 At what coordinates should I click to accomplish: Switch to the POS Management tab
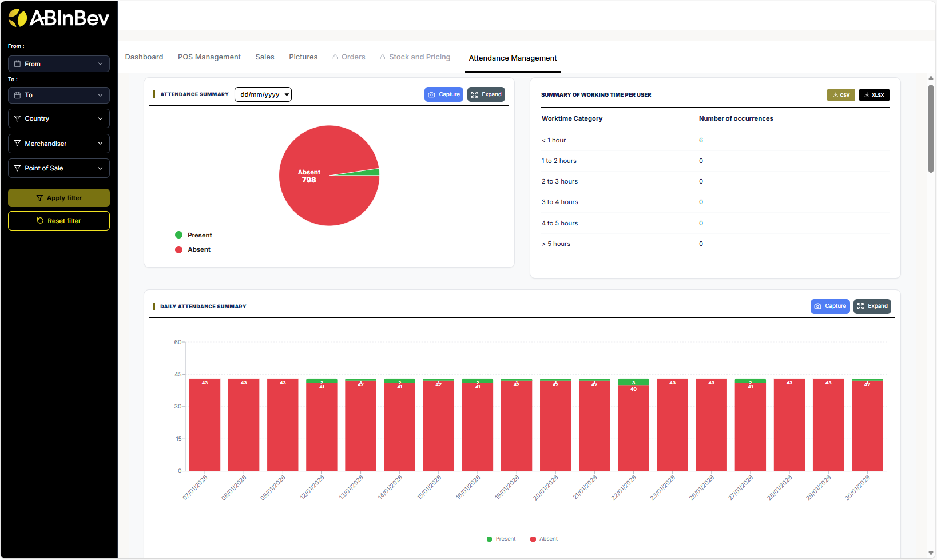click(209, 57)
